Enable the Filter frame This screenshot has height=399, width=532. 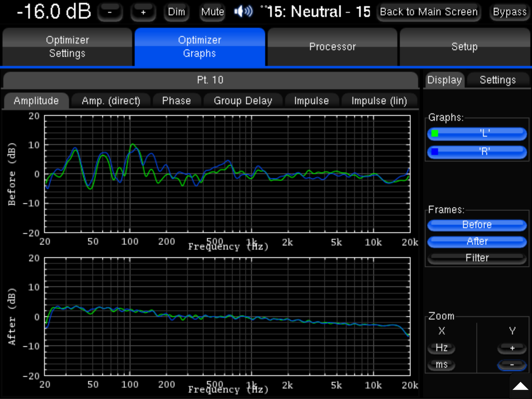pyautogui.click(x=477, y=258)
